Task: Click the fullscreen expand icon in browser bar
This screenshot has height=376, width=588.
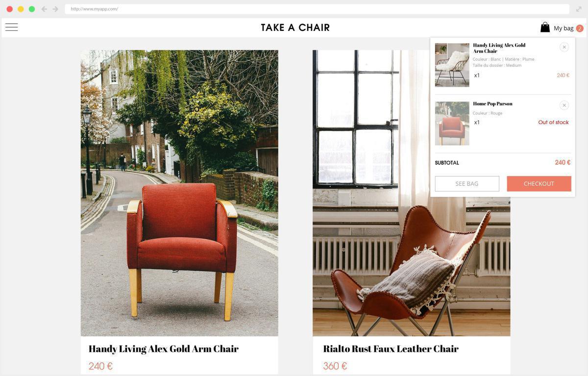Action: [579, 9]
